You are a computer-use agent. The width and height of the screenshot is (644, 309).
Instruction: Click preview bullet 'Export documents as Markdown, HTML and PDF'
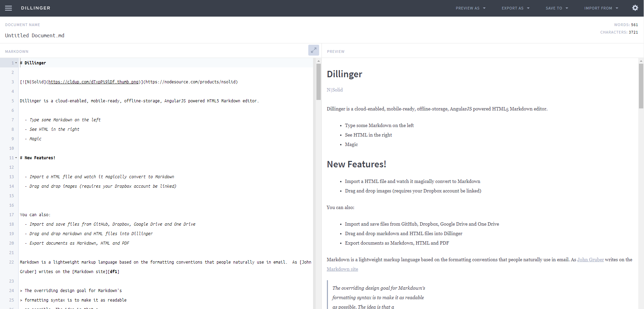(x=397, y=243)
